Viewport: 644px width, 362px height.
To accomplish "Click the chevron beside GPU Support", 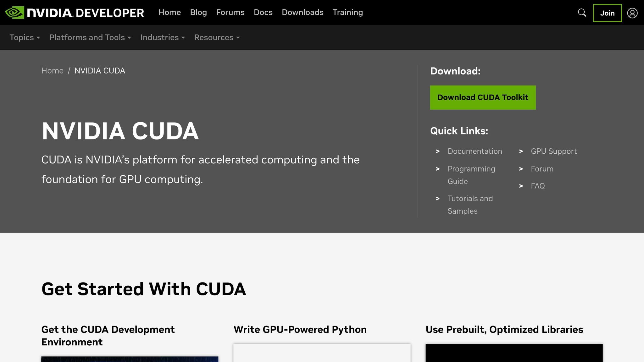I will coord(522,151).
